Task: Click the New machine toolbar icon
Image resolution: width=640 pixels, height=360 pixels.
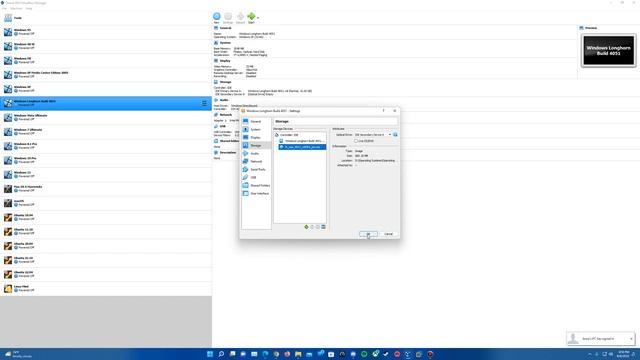Action: [217, 16]
